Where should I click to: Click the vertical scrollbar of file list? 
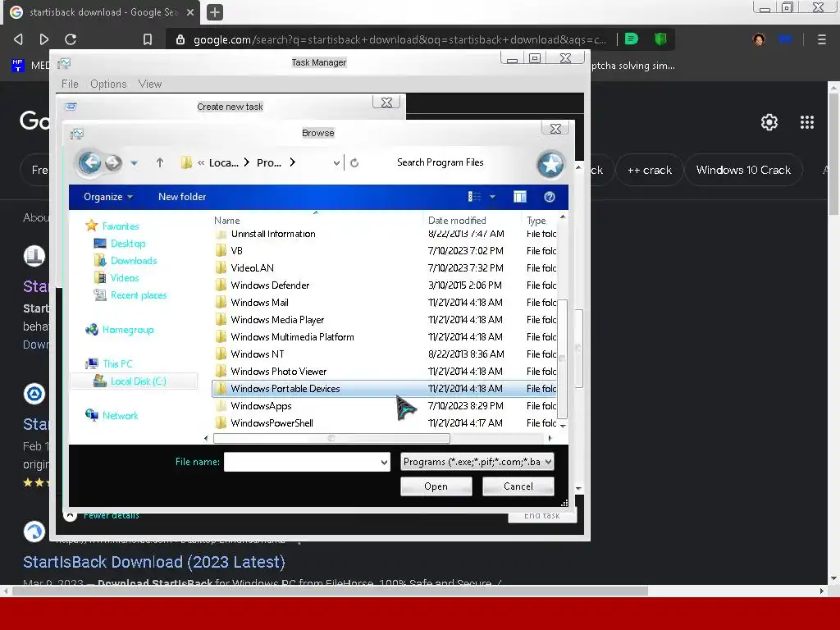tap(562, 359)
